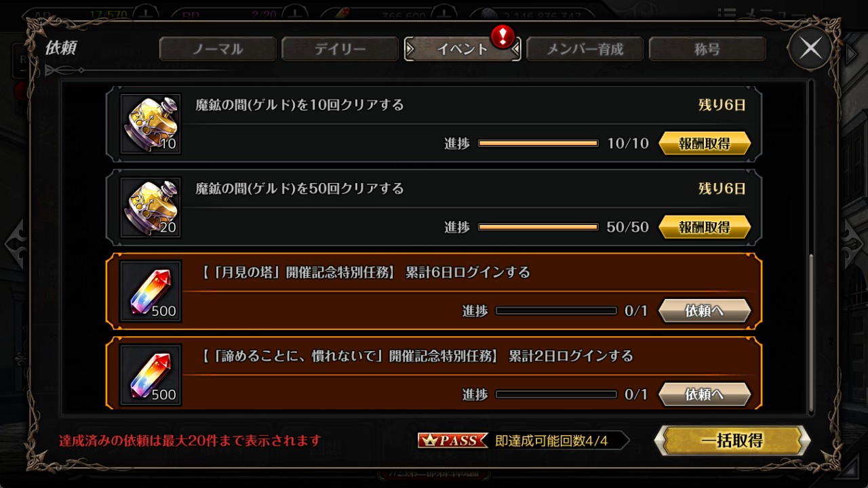This screenshot has width=868, height=488.
Task: Click the potion reward icon for 50 clears
Action: point(151,207)
